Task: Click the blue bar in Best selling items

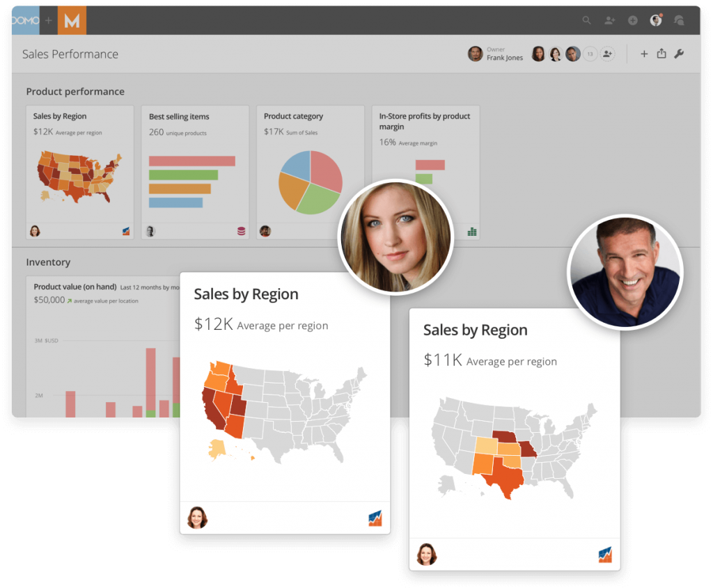Action: pyautogui.click(x=175, y=202)
